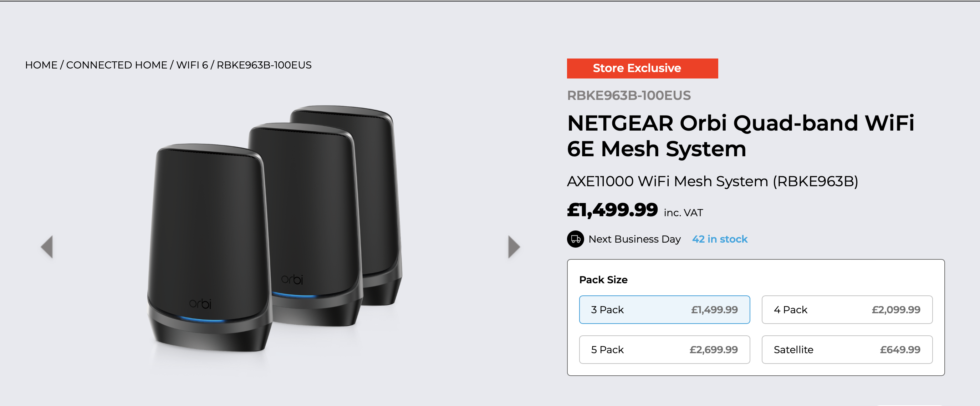Viewport: 980px width, 406px height.
Task: Click the Next Business Day delivery text
Action: click(634, 239)
